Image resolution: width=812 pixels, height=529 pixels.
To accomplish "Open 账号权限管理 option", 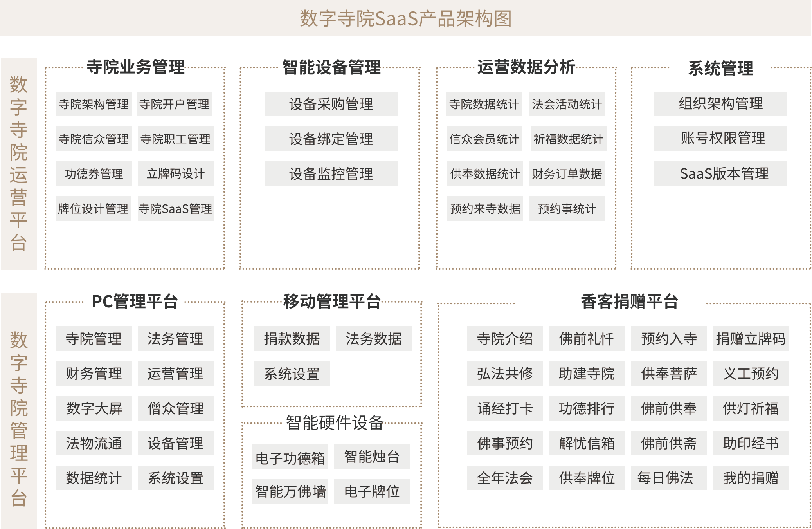I will tap(720, 139).
